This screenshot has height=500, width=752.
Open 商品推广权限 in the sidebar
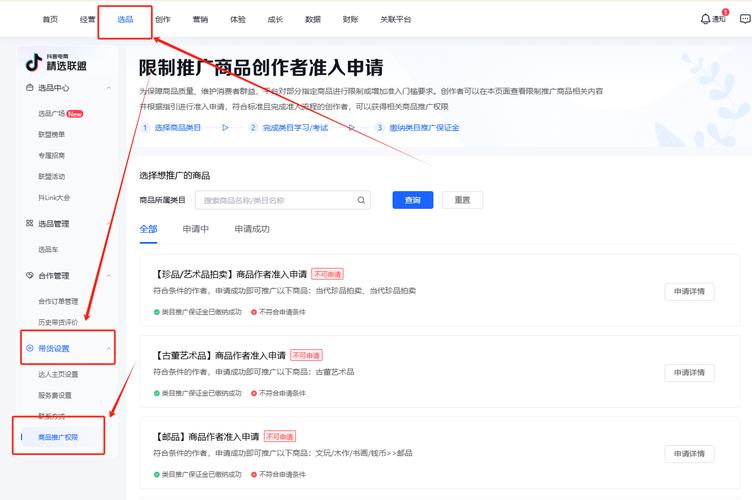[x=58, y=438]
